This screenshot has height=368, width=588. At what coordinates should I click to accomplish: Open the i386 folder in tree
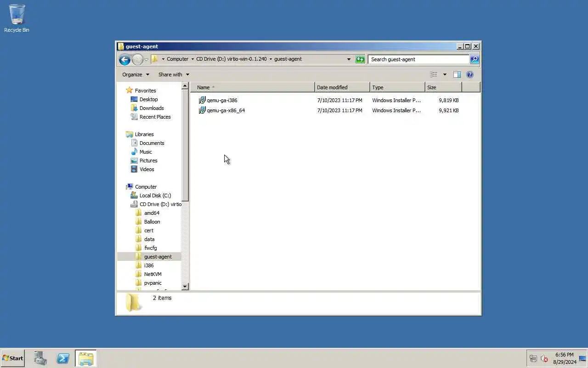click(x=145, y=265)
